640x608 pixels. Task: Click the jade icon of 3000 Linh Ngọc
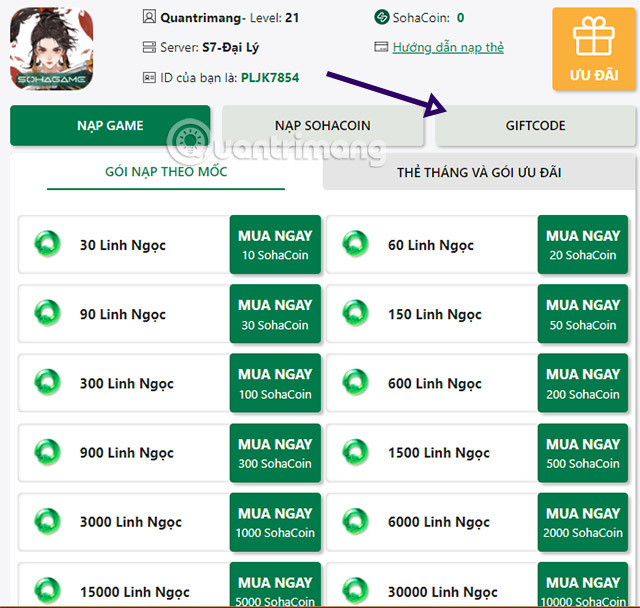tap(47, 521)
